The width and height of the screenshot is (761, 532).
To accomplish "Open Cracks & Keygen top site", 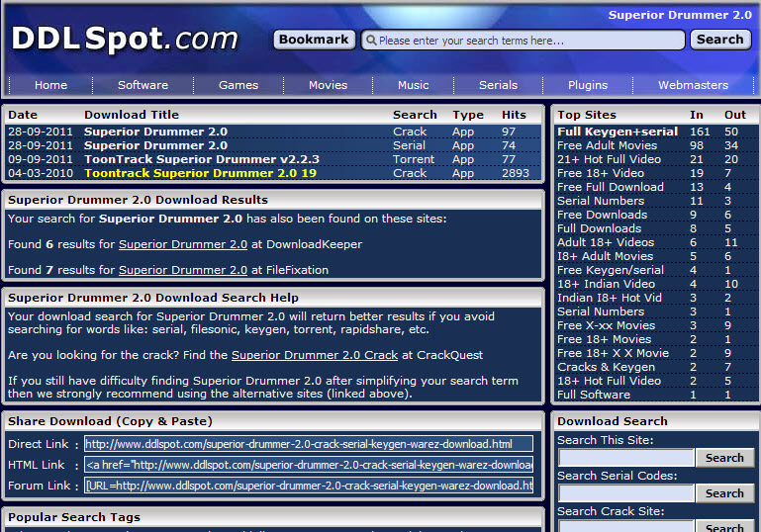I will [x=606, y=367].
